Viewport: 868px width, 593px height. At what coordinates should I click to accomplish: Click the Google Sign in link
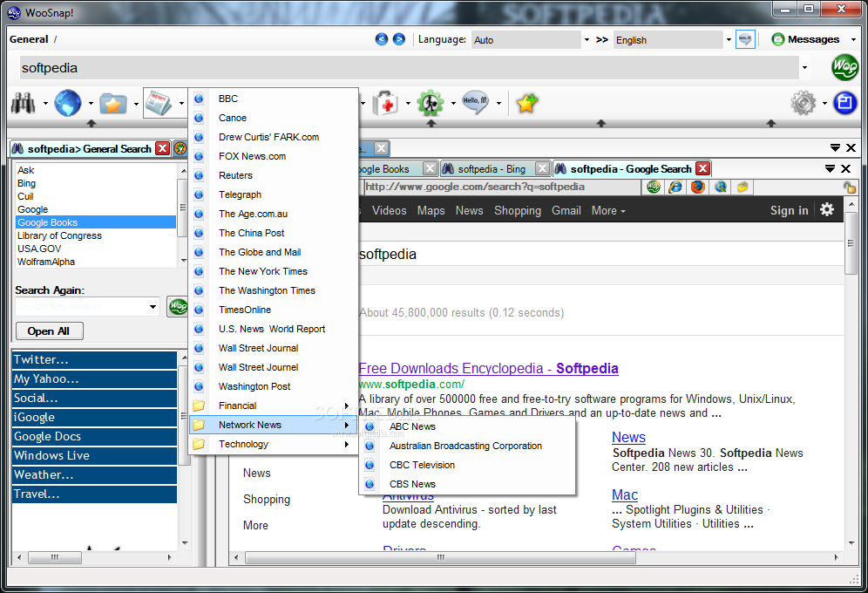coord(789,210)
